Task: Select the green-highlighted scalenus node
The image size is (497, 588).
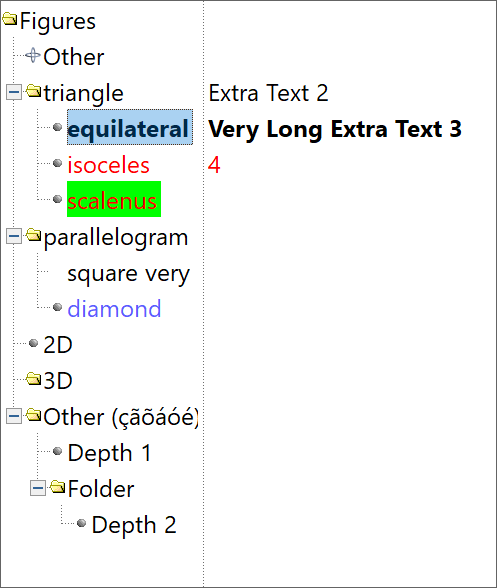Action: [114, 199]
